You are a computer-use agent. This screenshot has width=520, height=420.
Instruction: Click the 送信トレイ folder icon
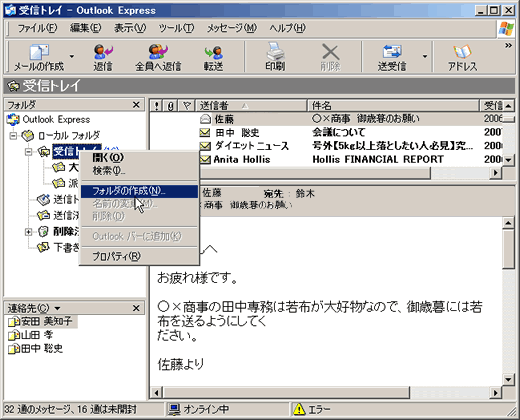coord(43,200)
